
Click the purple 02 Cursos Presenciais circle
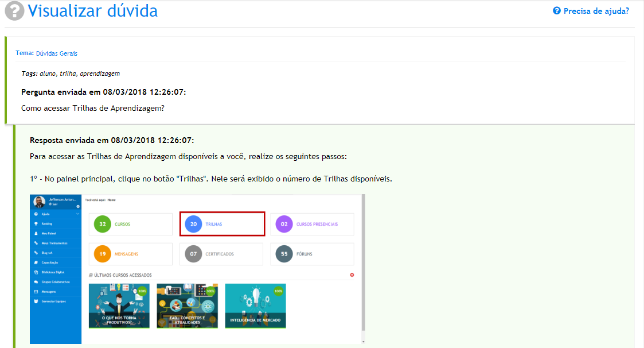tap(284, 224)
